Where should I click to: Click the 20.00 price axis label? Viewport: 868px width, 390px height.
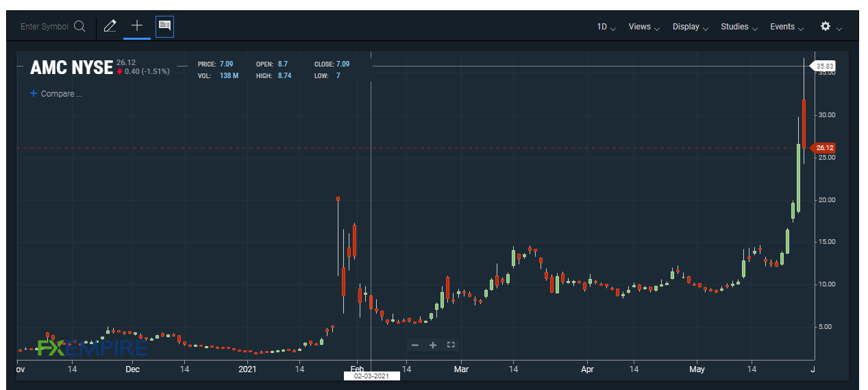(827, 199)
